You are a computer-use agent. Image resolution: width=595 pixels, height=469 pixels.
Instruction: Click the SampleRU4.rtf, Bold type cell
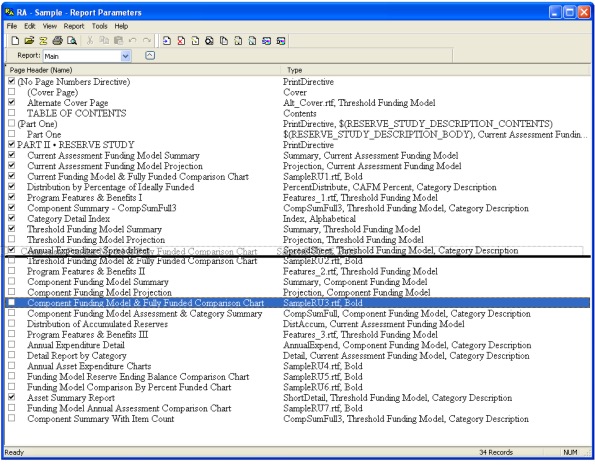tap(323, 366)
